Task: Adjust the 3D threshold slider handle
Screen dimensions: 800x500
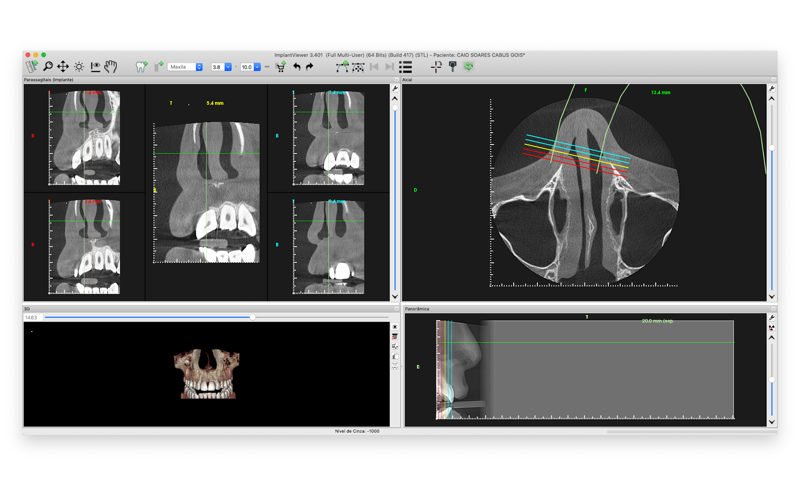Action: [253, 317]
